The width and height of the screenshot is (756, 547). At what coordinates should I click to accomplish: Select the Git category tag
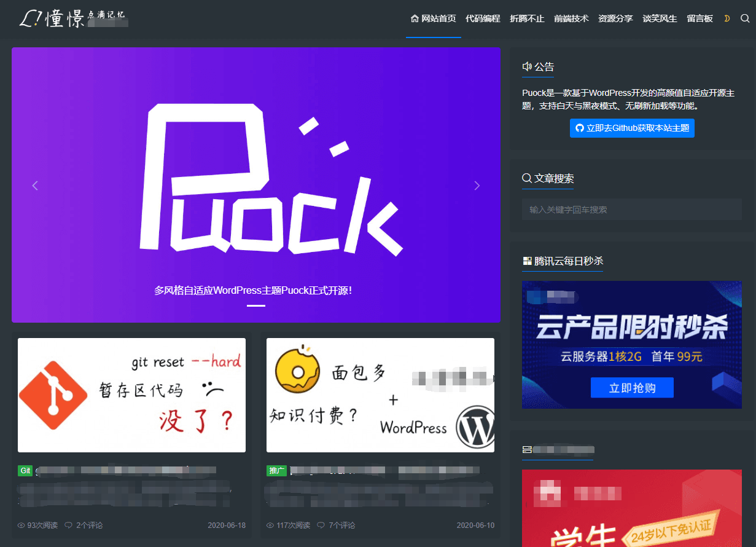25,470
